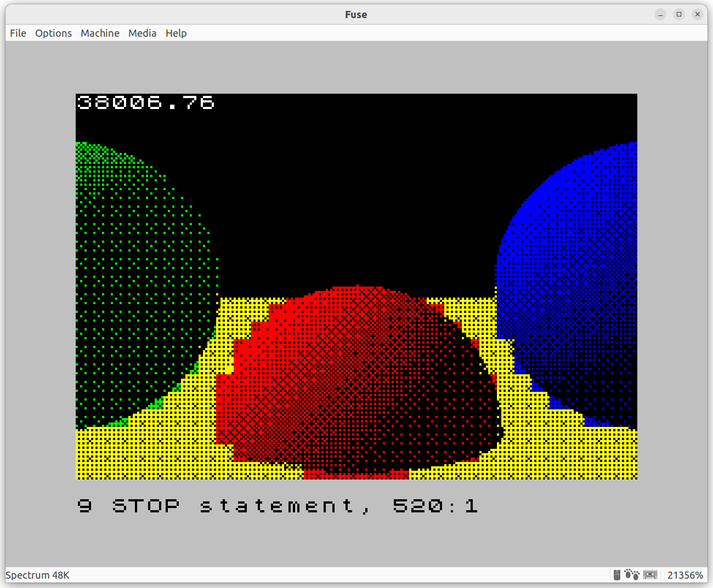Click the Fuse window title
The height and width of the screenshot is (588, 713).
356,14
